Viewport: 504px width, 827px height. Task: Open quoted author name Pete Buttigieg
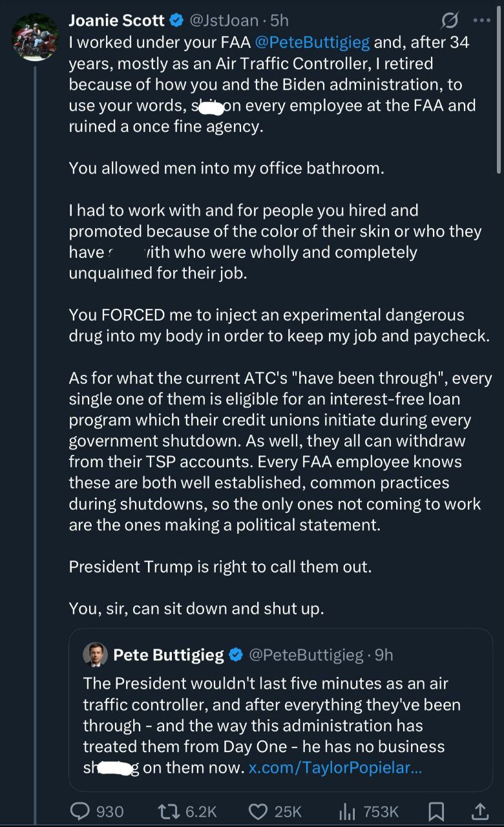click(x=168, y=655)
